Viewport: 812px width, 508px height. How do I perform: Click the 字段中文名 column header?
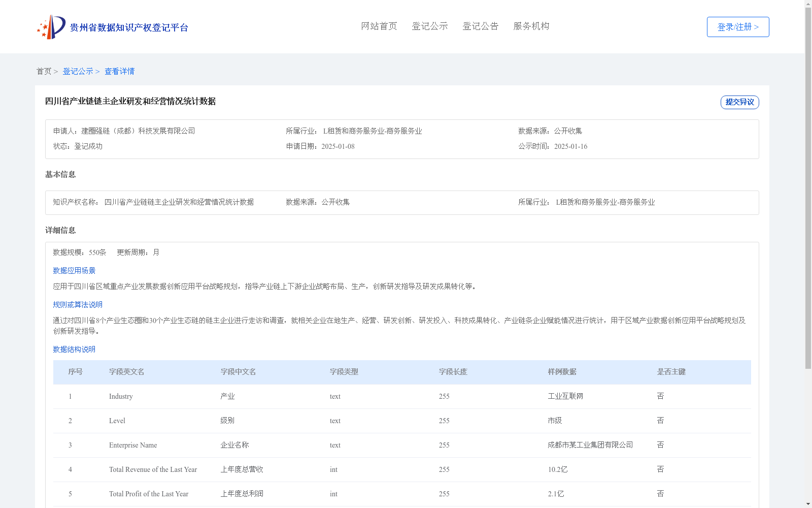coord(238,372)
